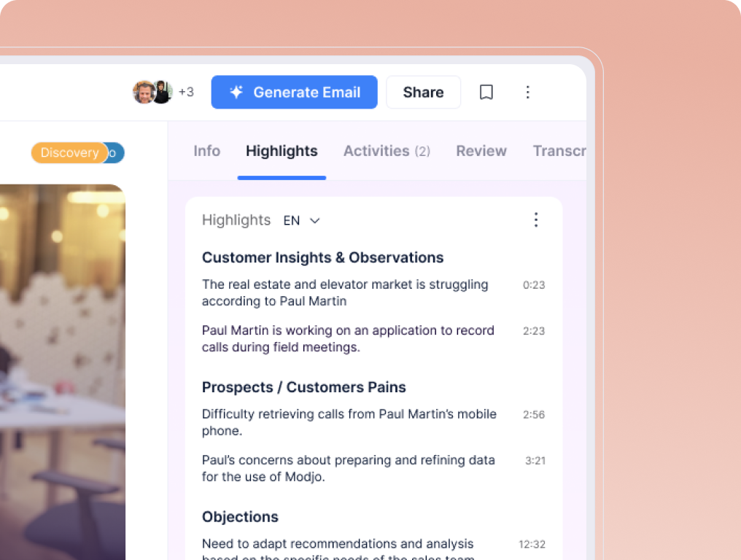Expand the EN language dropdown
Viewport: 741px width, 560px height.
(302, 221)
